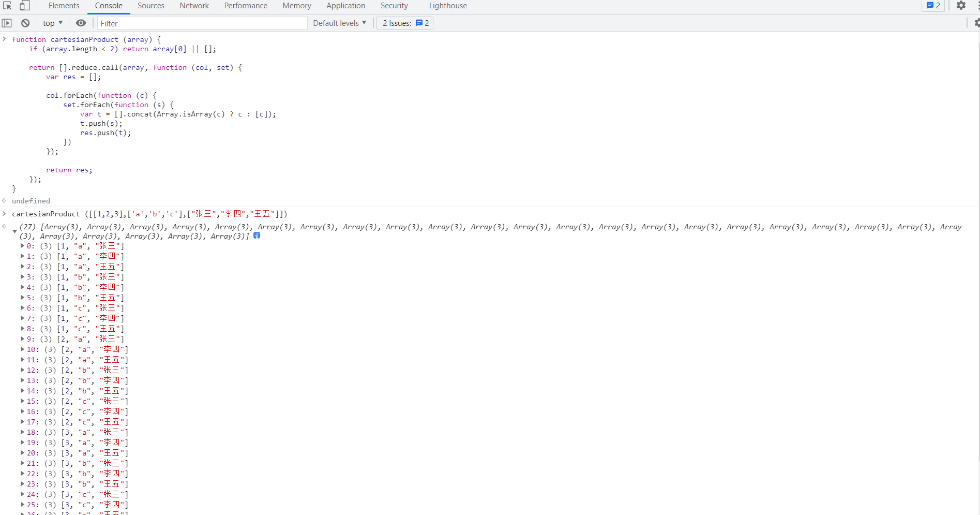Click the 'return res;' code line
Screen dimensions: 980x515
coord(69,170)
